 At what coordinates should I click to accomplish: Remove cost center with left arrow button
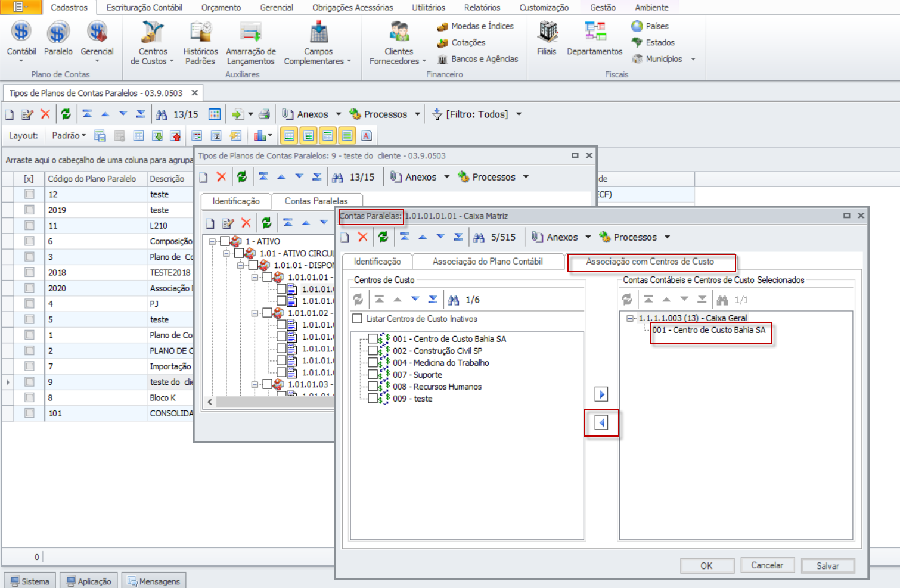601,423
